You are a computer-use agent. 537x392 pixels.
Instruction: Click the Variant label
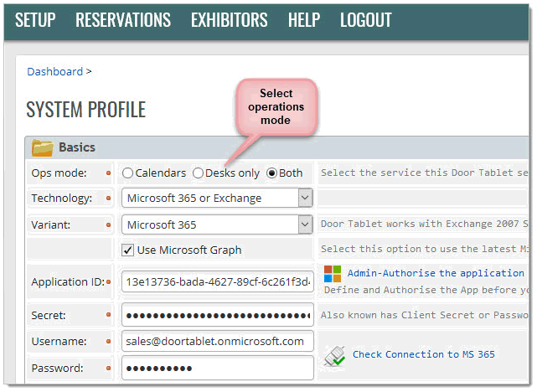click(x=51, y=224)
